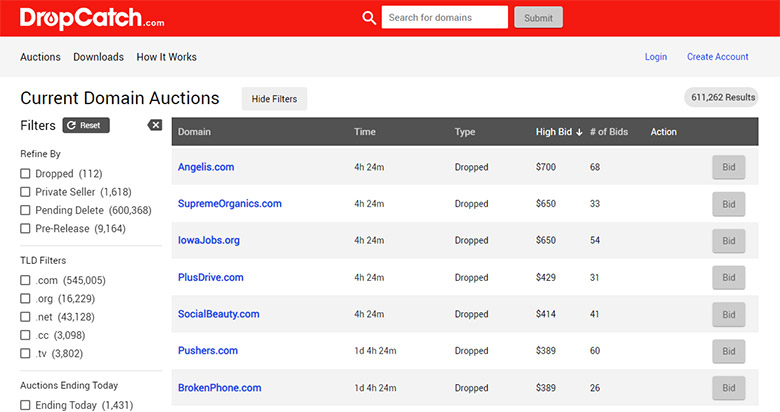Screen dimensions: 780x412
Task: Check the .com TLD filter
Action: (x=25, y=280)
